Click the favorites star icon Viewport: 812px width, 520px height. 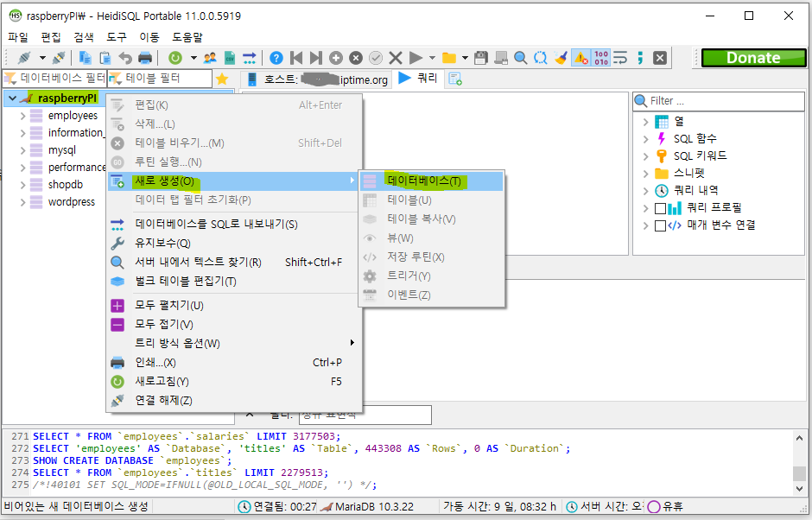(x=222, y=79)
